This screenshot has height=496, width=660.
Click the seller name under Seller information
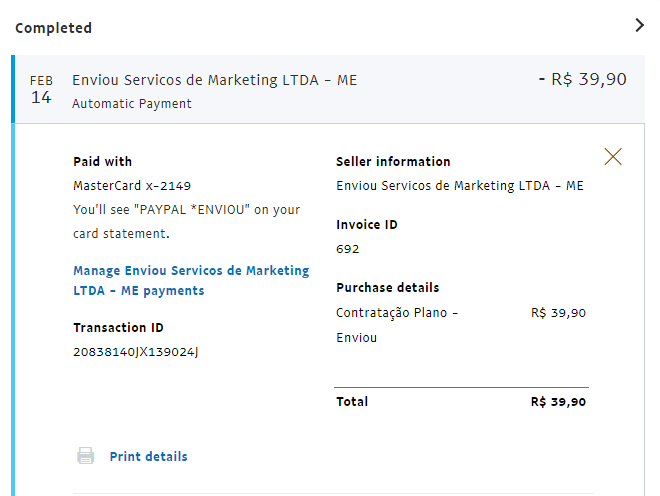point(460,185)
